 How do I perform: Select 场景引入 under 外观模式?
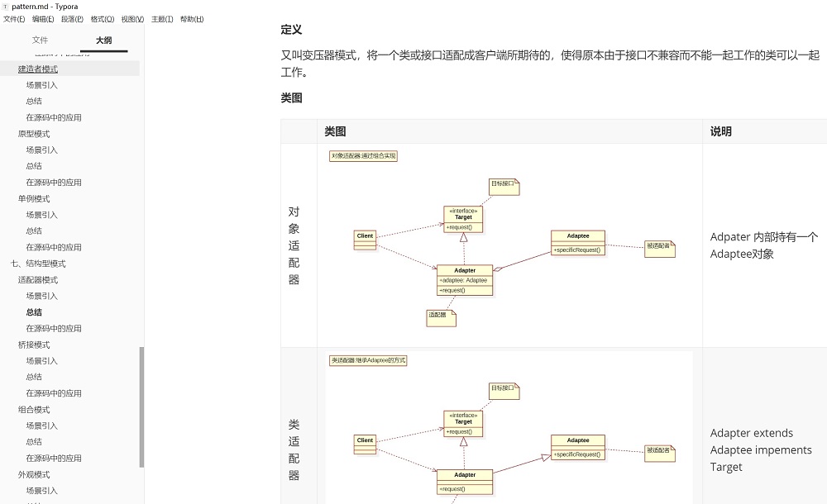pos(41,490)
